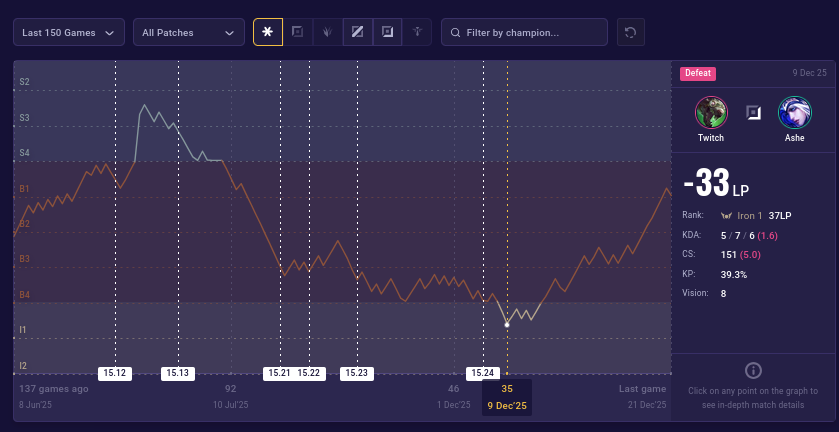Filter games by Mid lane role
The height and width of the screenshot is (432, 839).
pos(357,32)
